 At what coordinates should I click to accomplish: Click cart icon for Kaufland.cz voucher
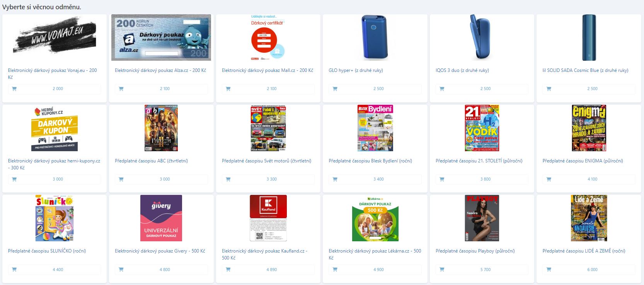click(228, 270)
